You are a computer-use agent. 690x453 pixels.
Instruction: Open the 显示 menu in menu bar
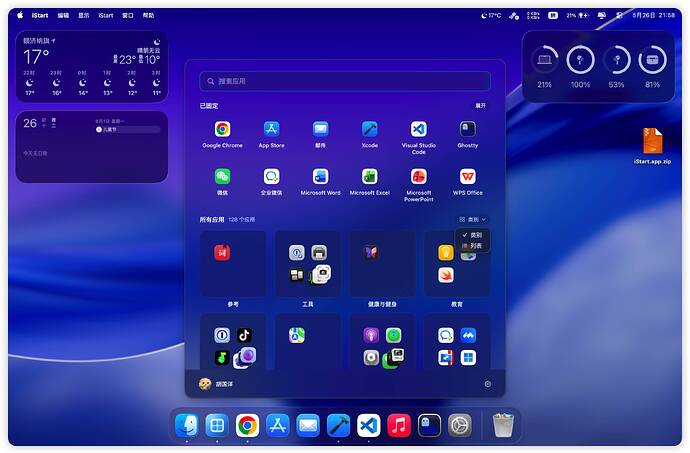(84, 15)
